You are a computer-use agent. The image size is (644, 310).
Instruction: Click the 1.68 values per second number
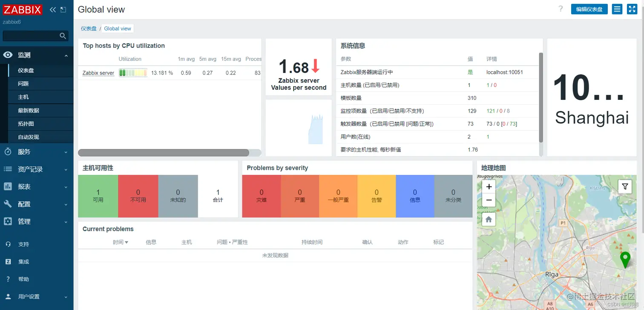click(x=293, y=67)
